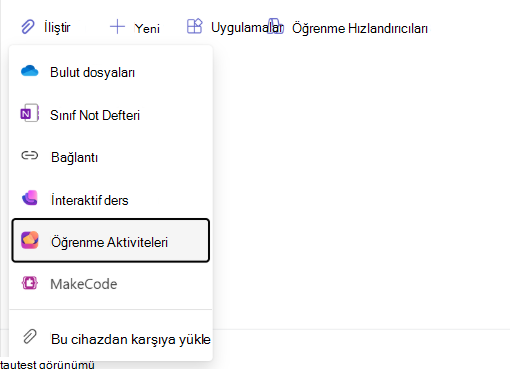Choose Öğrenme Aktiviteleri menu entry
This screenshot has width=510, height=369.
pyautogui.click(x=111, y=240)
